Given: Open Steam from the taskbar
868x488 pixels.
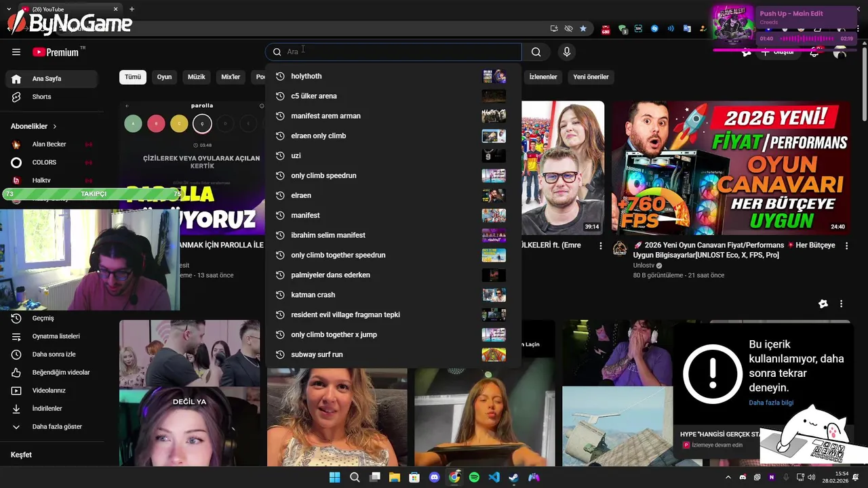Looking at the screenshot, I should tap(514, 477).
